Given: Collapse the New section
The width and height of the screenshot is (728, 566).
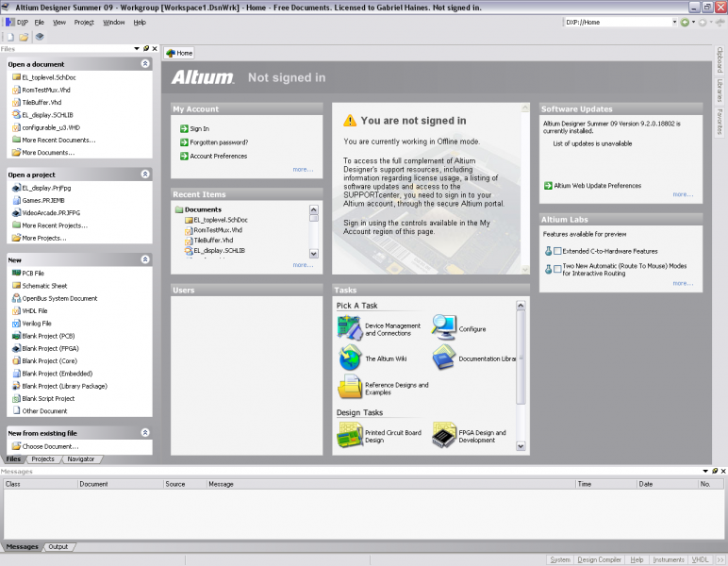Looking at the screenshot, I should 145,259.
